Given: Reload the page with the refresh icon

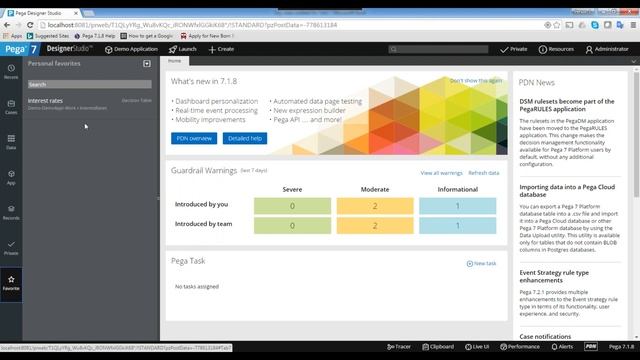Looking at the screenshot, I should pos(30,25).
